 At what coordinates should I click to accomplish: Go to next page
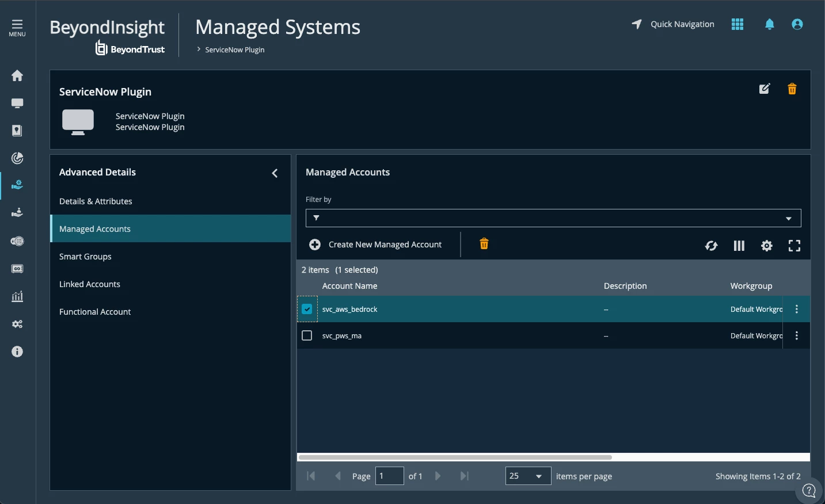coord(438,476)
